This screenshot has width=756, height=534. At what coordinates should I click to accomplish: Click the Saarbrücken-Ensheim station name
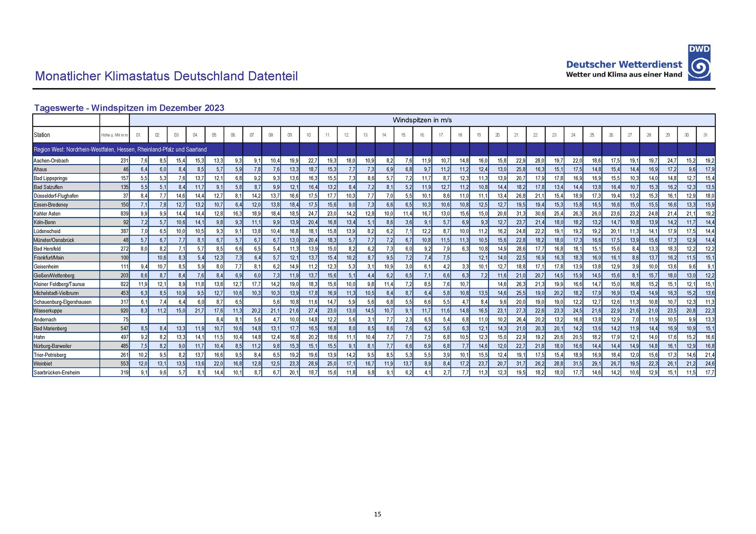57,373
